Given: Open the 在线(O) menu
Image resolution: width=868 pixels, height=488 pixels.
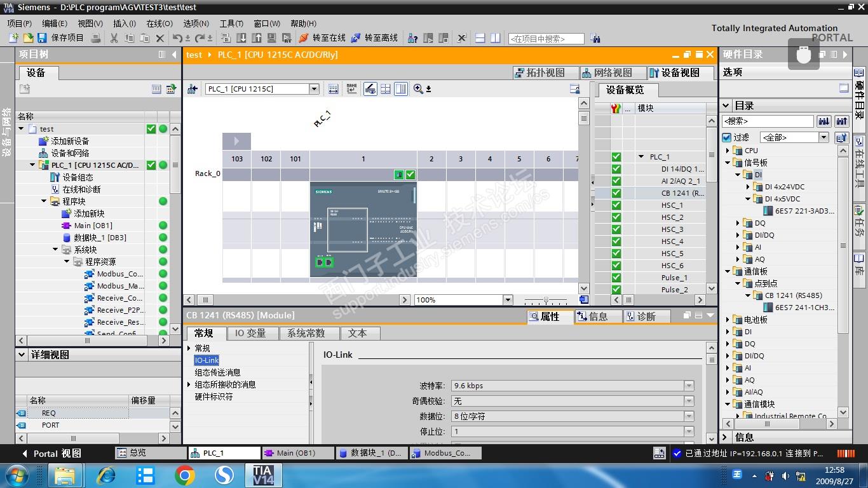Looking at the screenshot, I should tap(159, 23).
